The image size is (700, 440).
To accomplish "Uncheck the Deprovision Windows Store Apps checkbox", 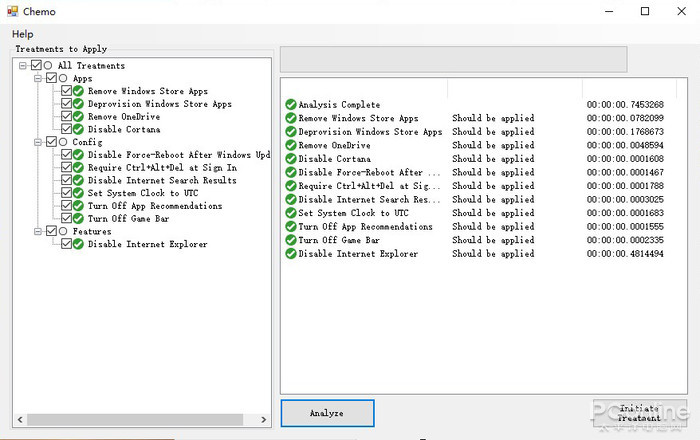I will [x=66, y=104].
